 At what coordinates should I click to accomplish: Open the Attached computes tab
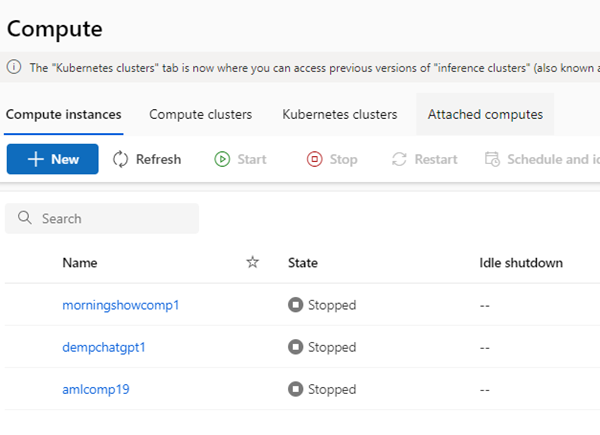tap(485, 114)
